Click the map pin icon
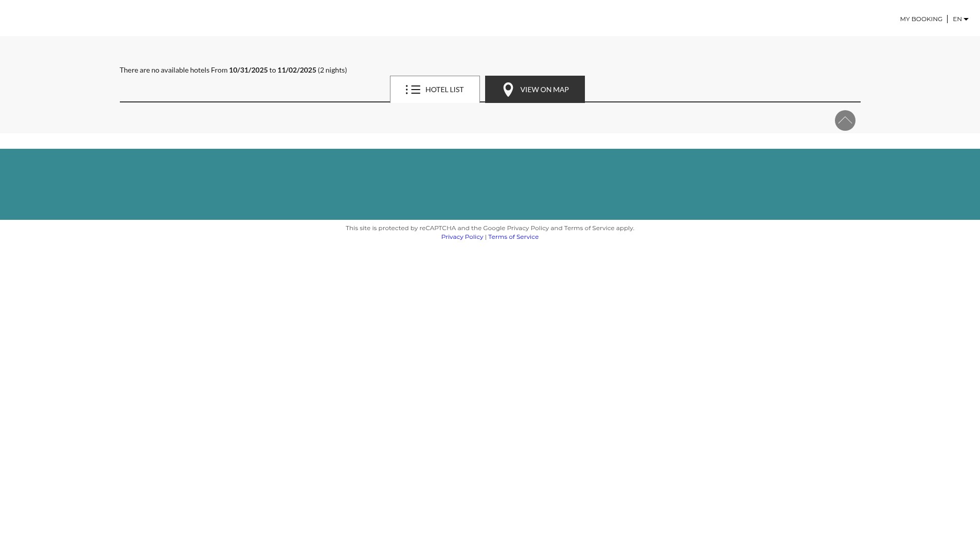This screenshot has width=980, height=556. point(508,90)
